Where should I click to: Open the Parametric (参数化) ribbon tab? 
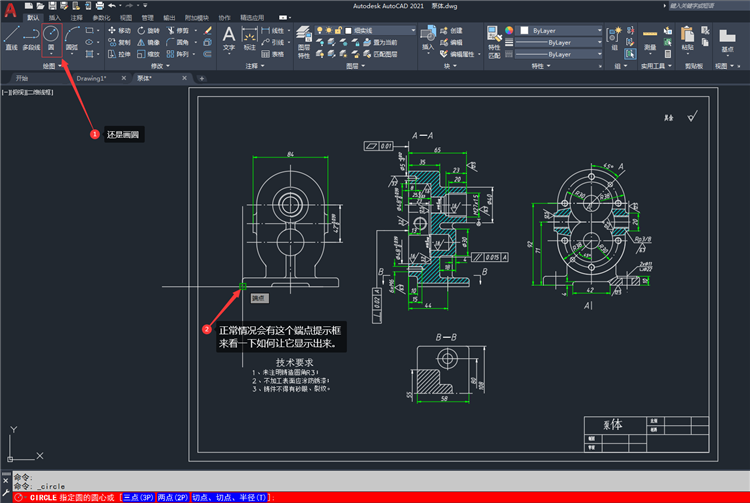click(x=101, y=18)
